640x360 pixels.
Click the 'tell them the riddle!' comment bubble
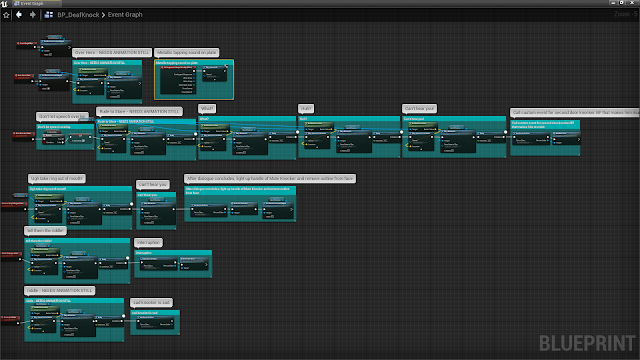coord(45,231)
